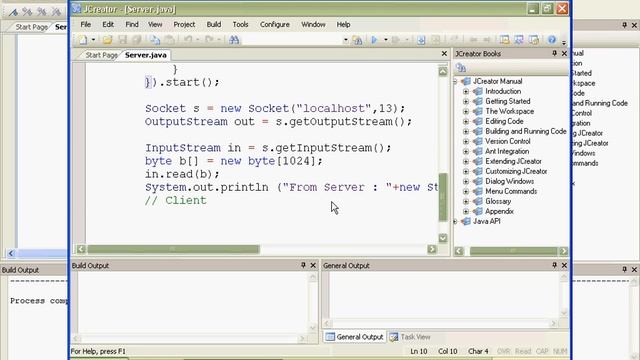Pin the JCreator Books panel

[554, 53]
